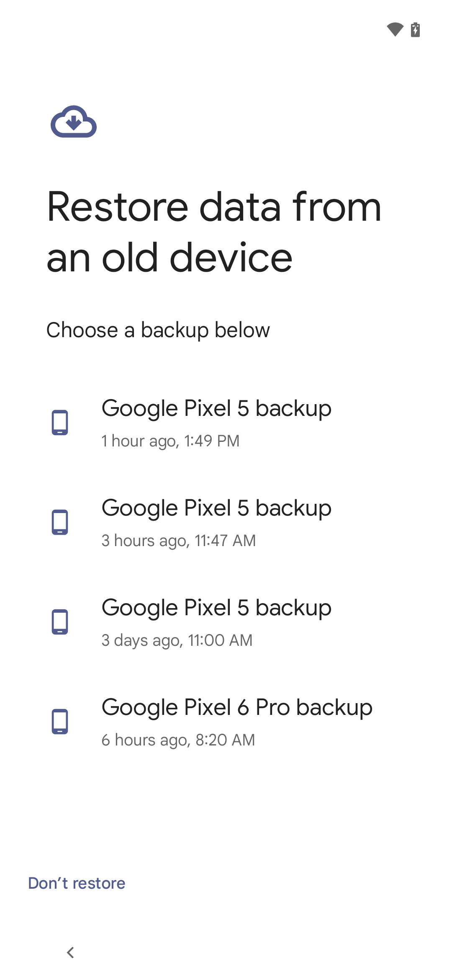
Task: Tap the 6 hours ago, 8:20 AM timestamp
Action: 178,740
